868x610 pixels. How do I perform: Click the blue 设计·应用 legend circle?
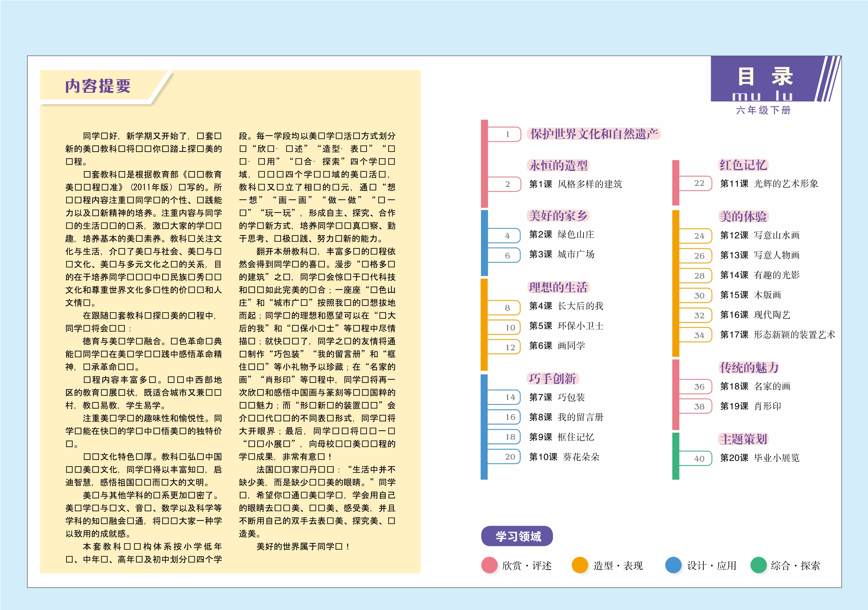pyautogui.click(x=673, y=565)
